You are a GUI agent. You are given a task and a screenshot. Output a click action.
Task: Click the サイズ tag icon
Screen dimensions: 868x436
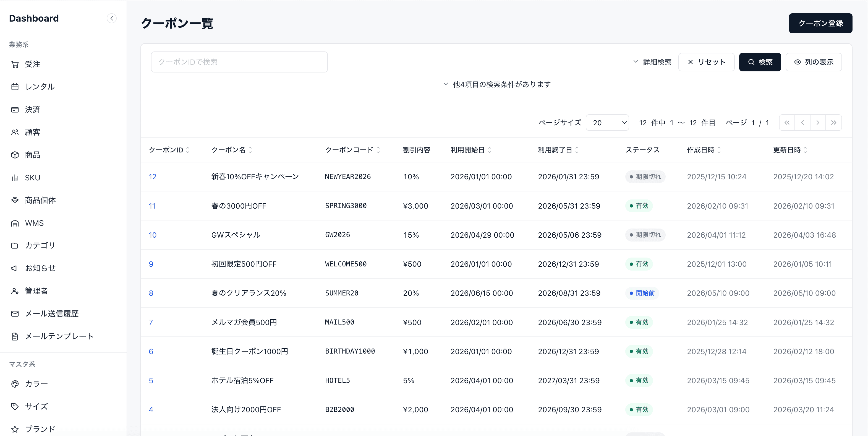(15, 406)
